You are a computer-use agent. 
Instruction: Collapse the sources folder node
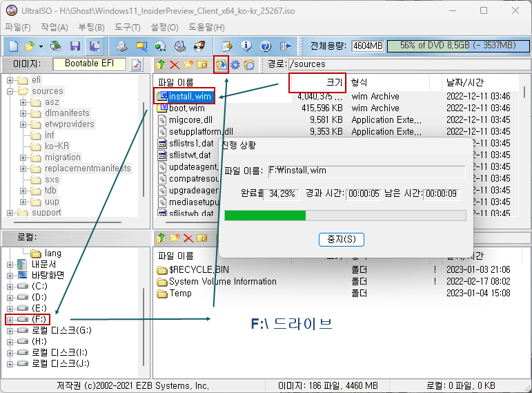pos(10,91)
